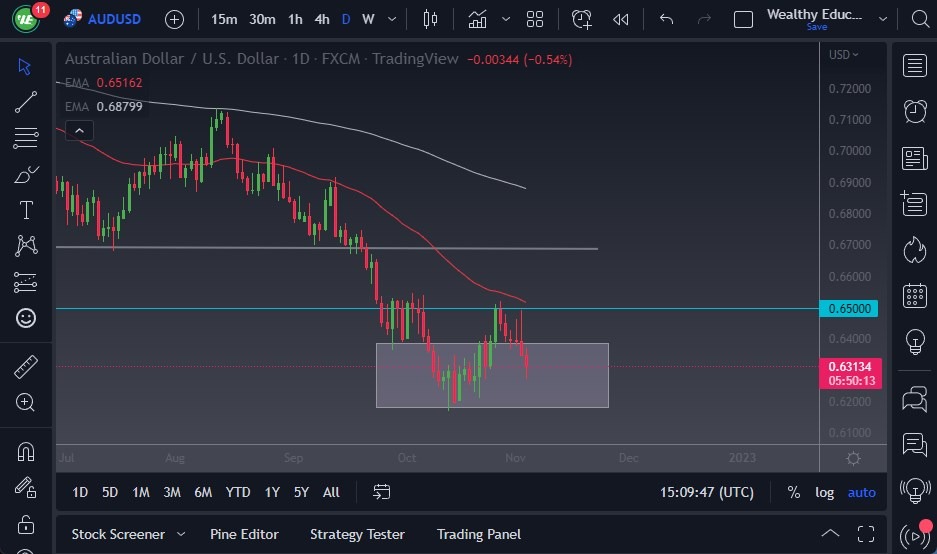The height and width of the screenshot is (554, 937).
Task: Switch to the Strategy Tester tab
Action: click(x=357, y=534)
